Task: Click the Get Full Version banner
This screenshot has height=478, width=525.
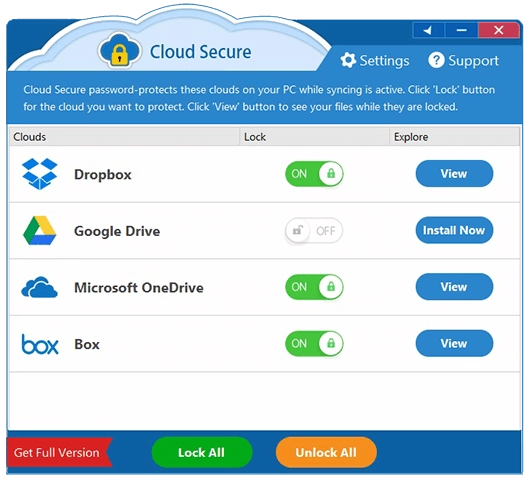Action: [x=59, y=453]
